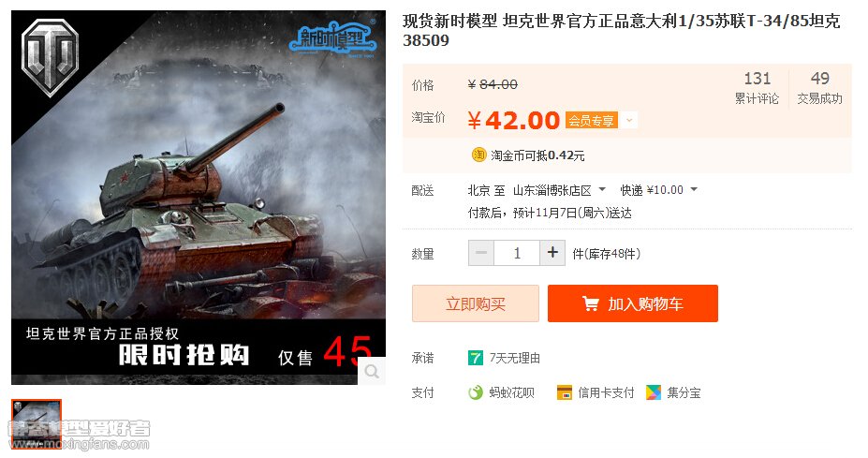Click the blue 新时模型 brand logo
This screenshot has height=458, width=868.
tap(332, 38)
